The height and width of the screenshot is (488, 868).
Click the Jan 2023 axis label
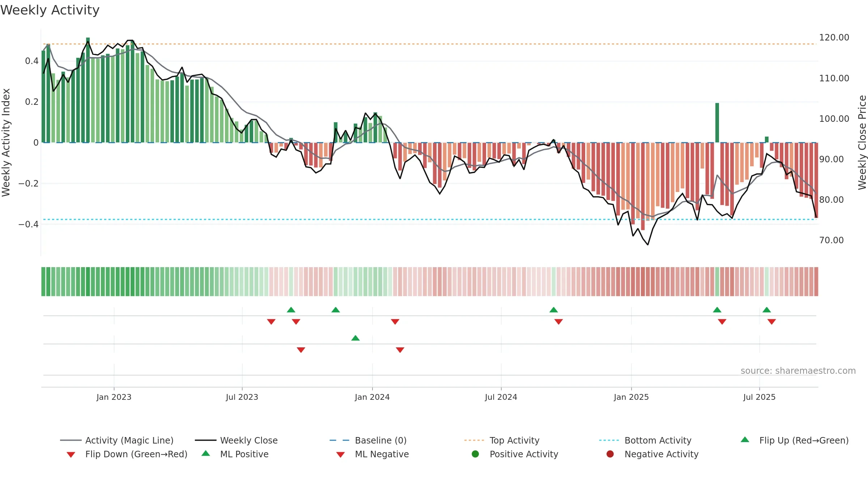114,397
